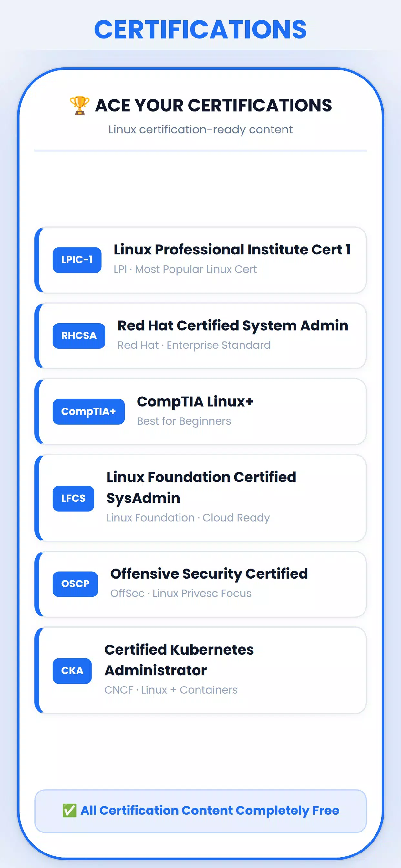Click the blue 'CERTIFICATIONS' page title
The width and height of the screenshot is (401, 868).
[x=200, y=29]
